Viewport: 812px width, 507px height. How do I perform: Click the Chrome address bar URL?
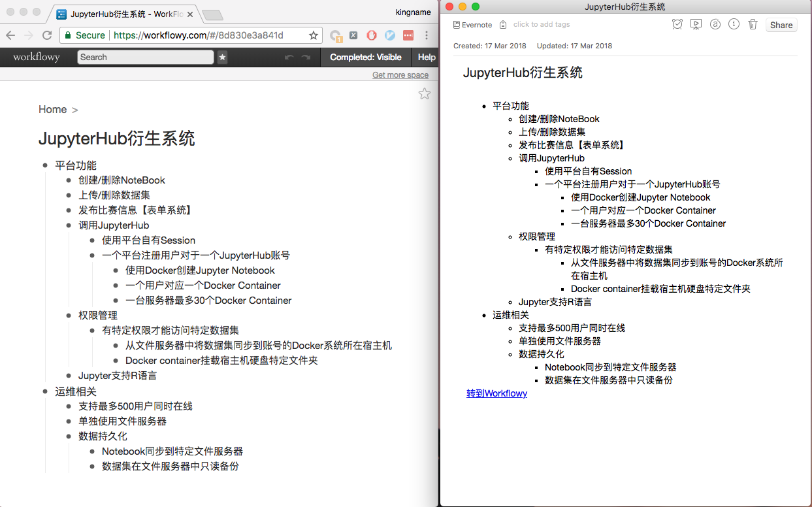coord(199,35)
